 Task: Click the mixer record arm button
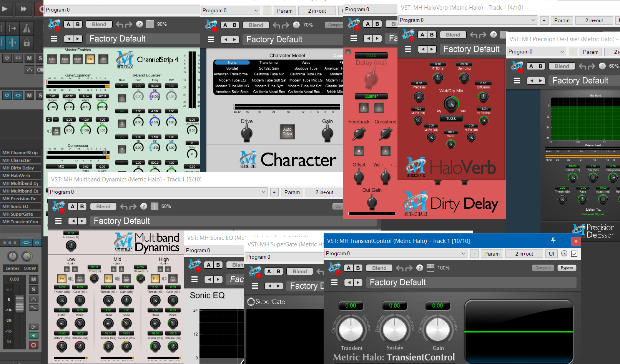(x=33, y=345)
